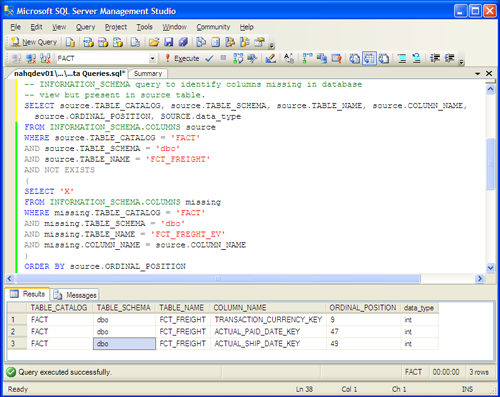This screenshot has width=500, height=397.
Task: Click the Save All icon
Action: click(x=183, y=42)
